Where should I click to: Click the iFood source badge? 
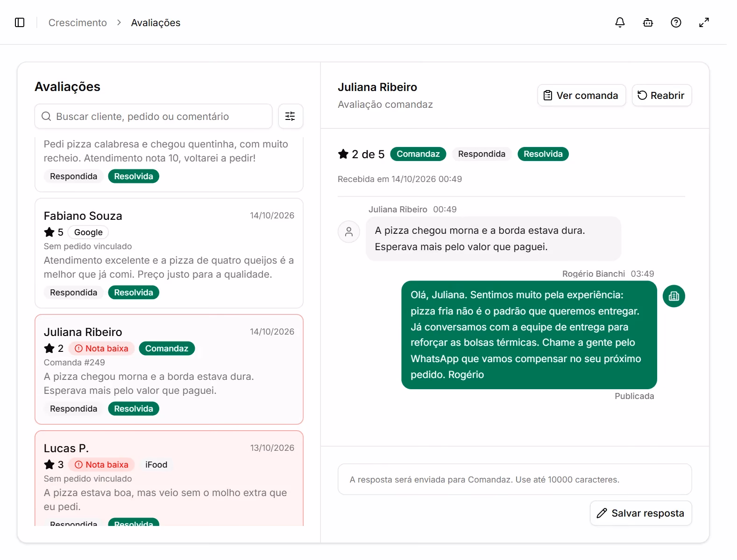[x=156, y=465]
